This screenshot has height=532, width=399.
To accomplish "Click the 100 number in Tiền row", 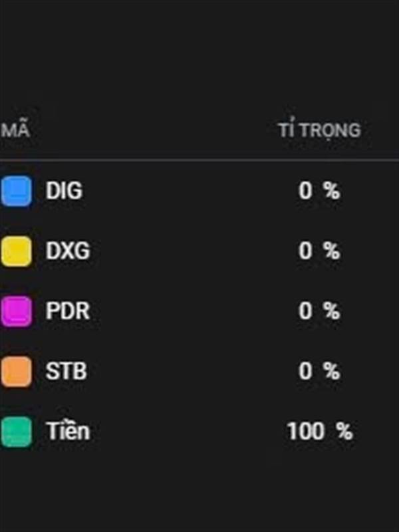I will coord(306,432).
